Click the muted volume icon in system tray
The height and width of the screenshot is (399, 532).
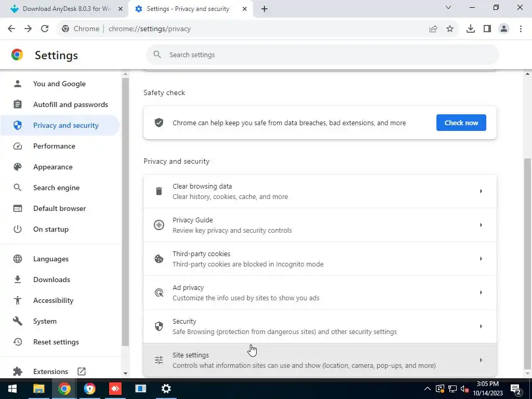coord(464,389)
